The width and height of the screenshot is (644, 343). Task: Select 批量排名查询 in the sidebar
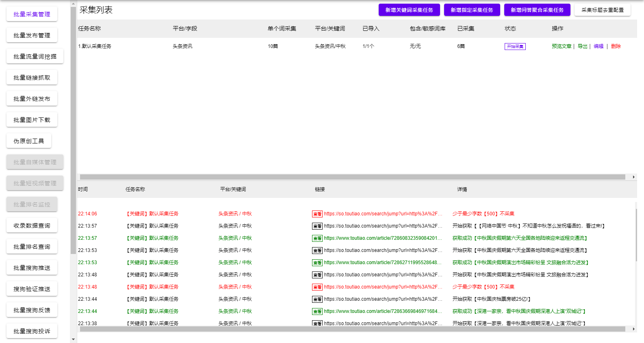tap(32, 247)
